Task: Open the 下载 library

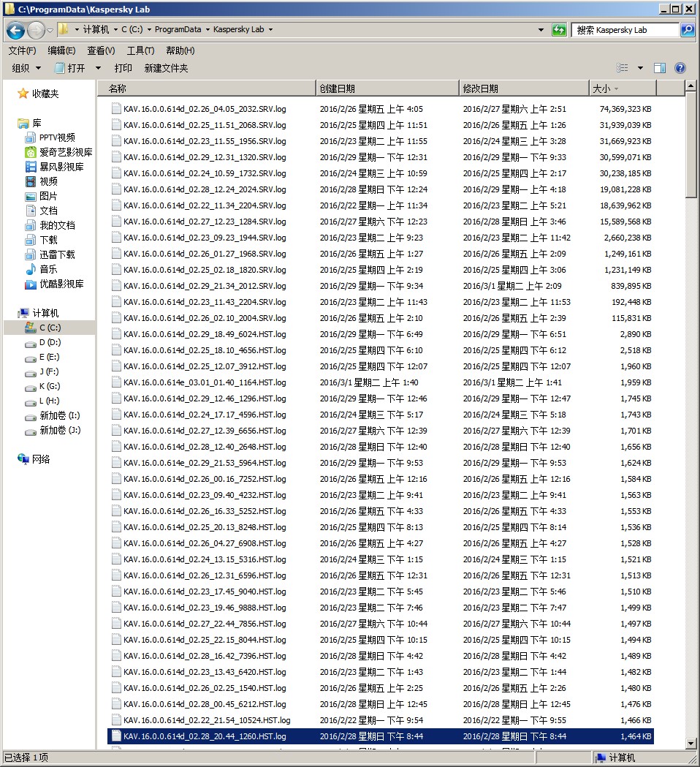Action: (x=42, y=240)
